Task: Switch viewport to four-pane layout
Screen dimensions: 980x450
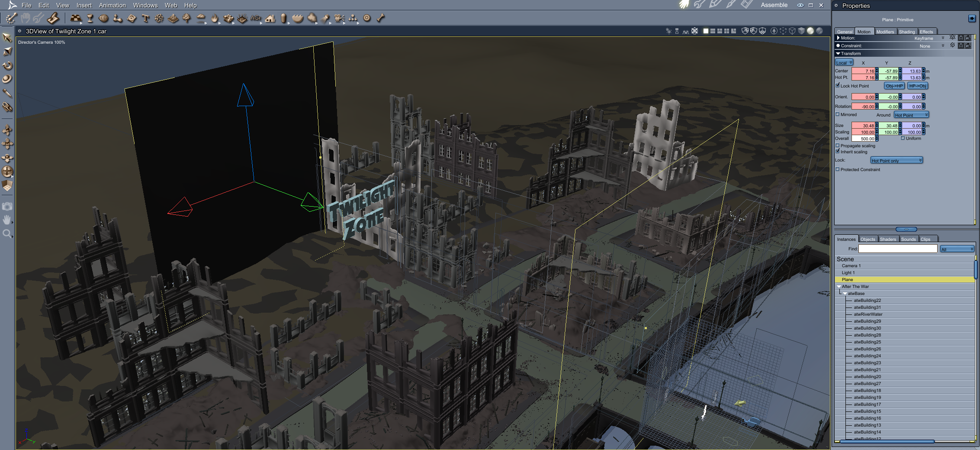Action: pyautogui.click(x=726, y=31)
